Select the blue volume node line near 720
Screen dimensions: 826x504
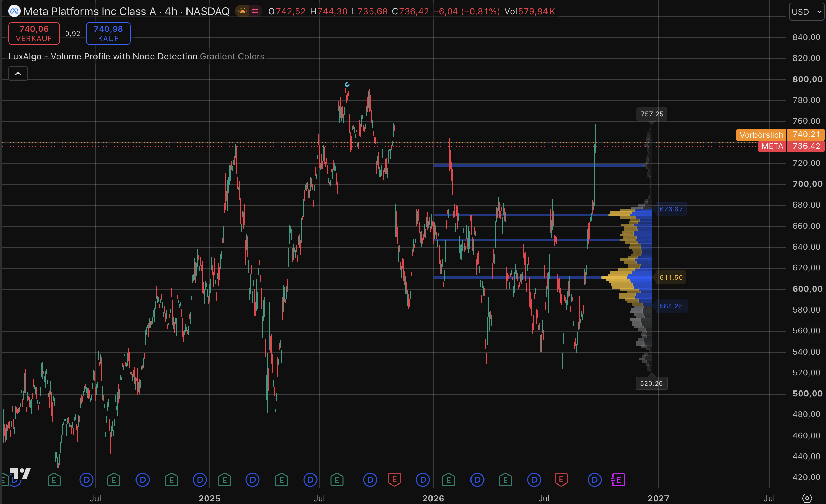(539, 165)
